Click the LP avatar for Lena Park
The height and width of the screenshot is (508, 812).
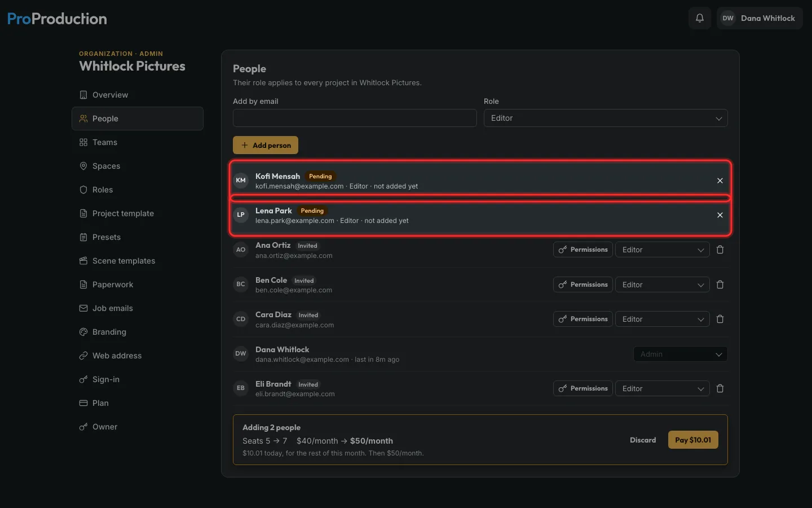click(241, 215)
